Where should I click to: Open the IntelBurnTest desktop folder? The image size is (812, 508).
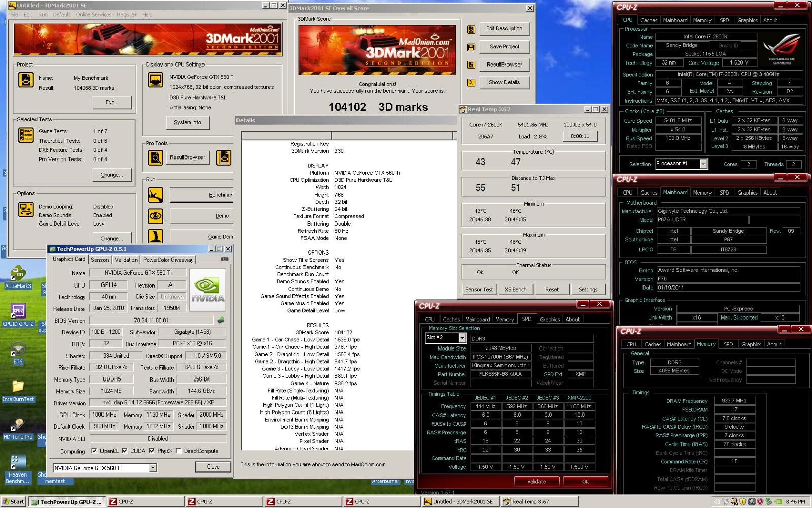point(18,391)
